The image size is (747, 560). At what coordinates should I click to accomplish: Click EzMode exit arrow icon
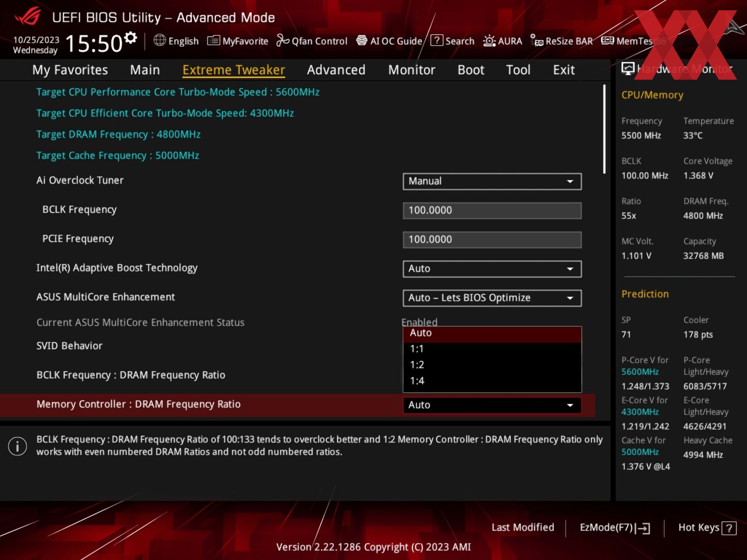tap(643, 528)
